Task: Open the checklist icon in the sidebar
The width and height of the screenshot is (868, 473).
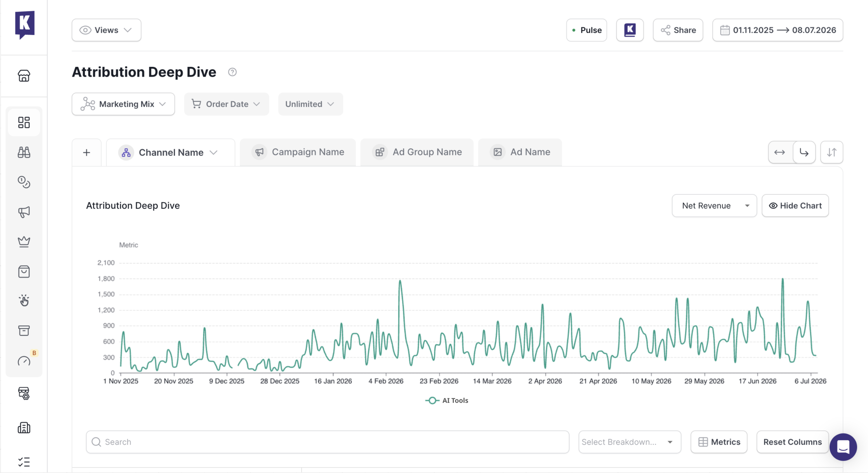Action: 24,462
